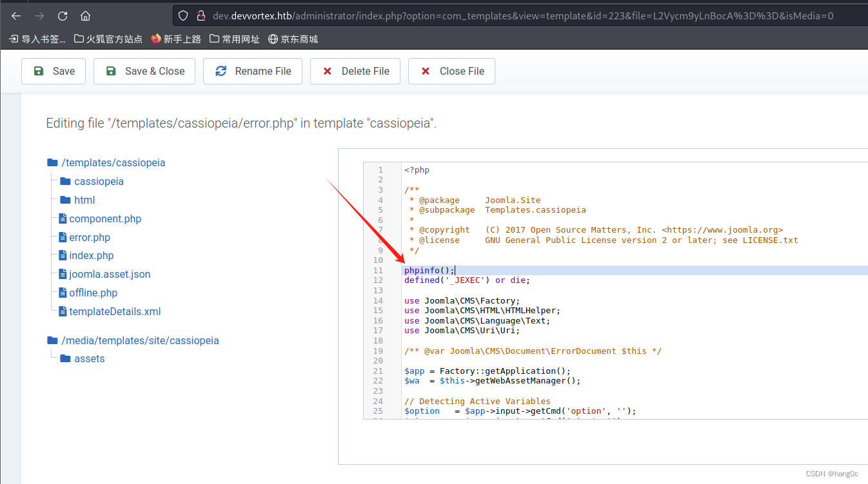Click the Save button

point(54,71)
